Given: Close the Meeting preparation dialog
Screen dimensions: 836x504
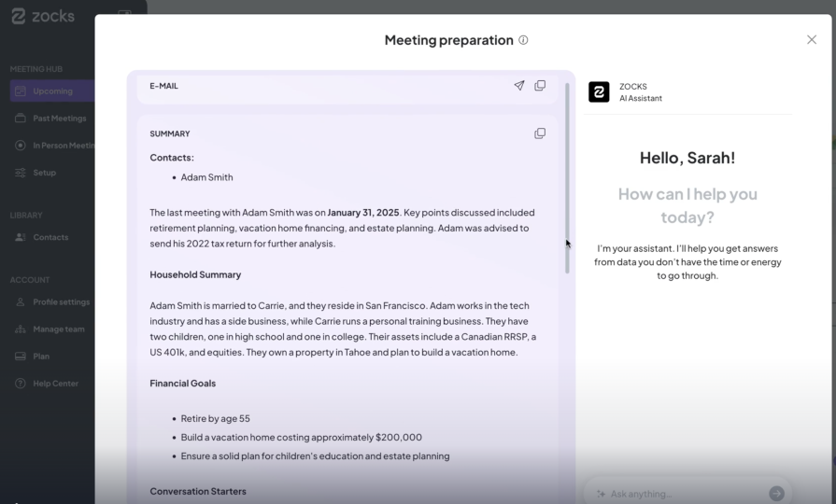Looking at the screenshot, I should click(811, 39).
